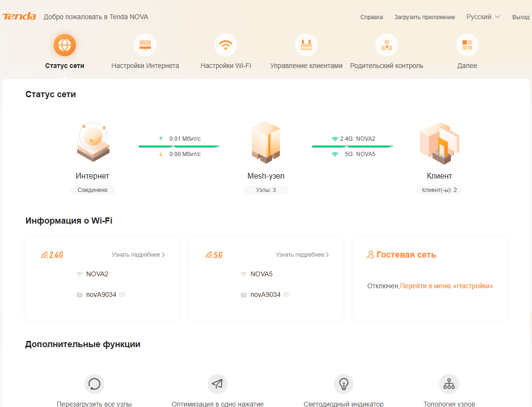
Task: Click the lock icon in 5G card
Action: coord(243,294)
